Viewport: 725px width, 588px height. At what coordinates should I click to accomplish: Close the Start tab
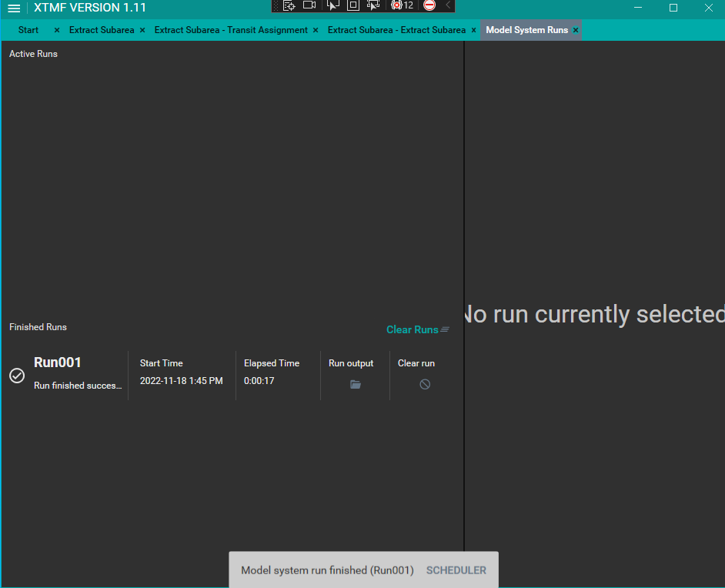pos(57,30)
